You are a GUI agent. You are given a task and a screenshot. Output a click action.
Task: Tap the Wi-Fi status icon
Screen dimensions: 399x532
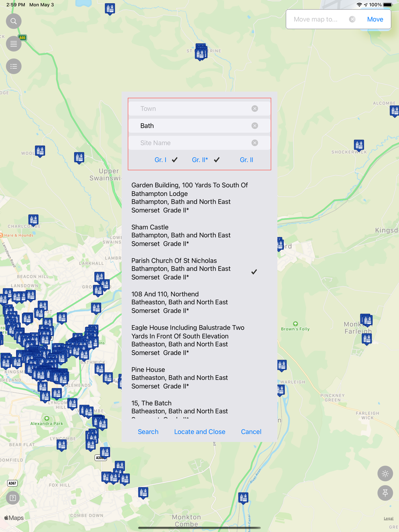coord(359,5)
